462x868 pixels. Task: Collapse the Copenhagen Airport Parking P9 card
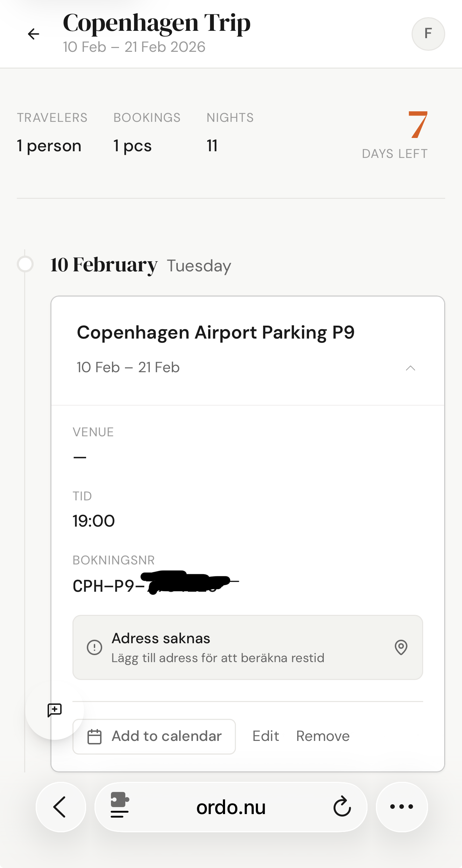(410, 368)
